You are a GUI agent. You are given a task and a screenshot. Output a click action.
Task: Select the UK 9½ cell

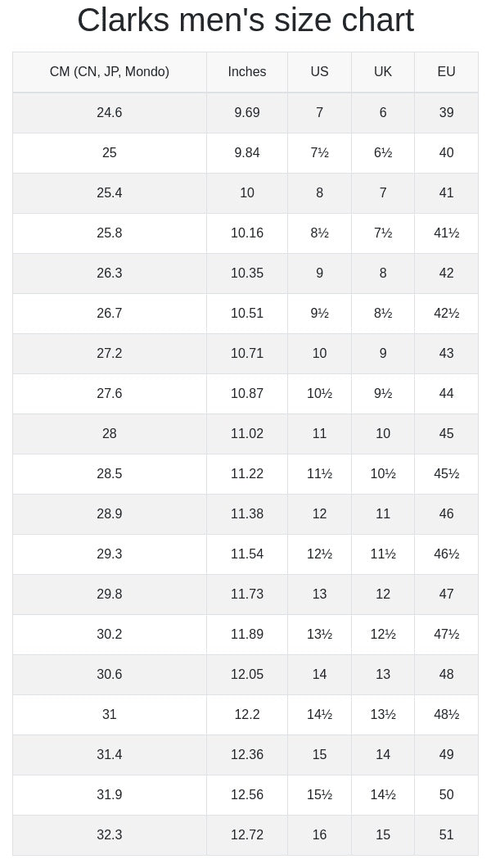[x=383, y=394]
